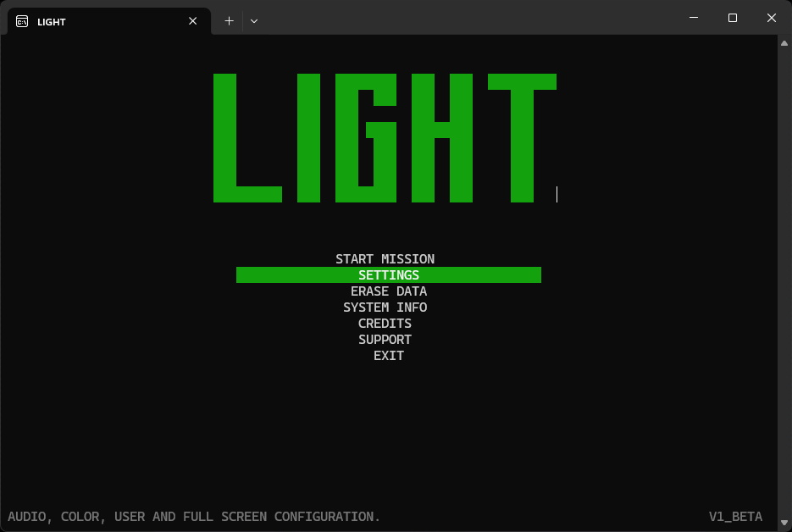Maximize the terminal window

coord(733,18)
